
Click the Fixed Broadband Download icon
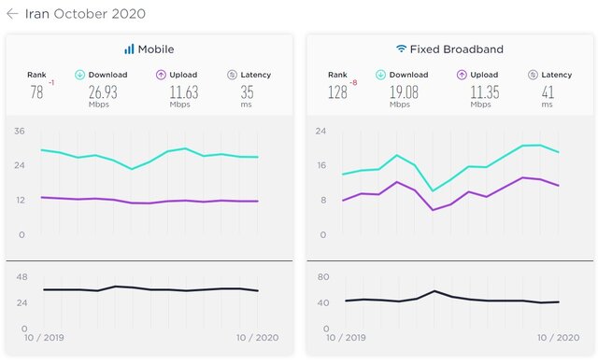(x=380, y=75)
